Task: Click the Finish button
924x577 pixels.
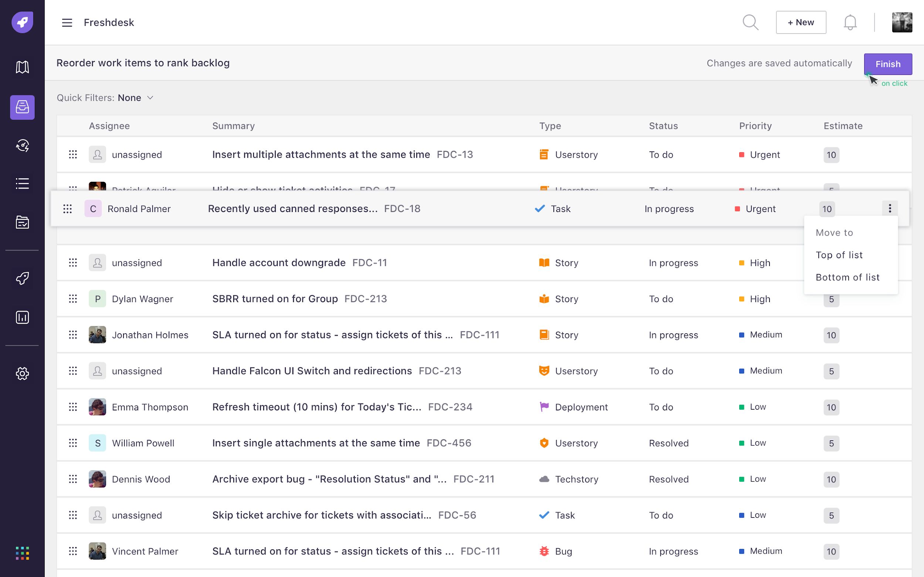Action: point(888,64)
